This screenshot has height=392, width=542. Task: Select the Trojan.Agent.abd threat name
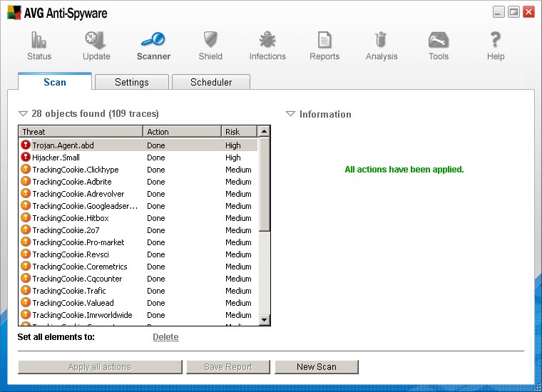click(63, 145)
